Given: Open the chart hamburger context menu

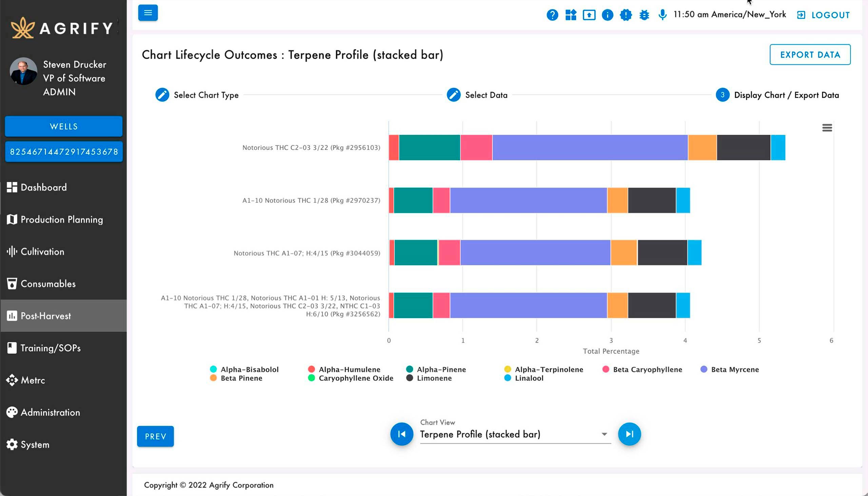Looking at the screenshot, I should coord(827,128).
